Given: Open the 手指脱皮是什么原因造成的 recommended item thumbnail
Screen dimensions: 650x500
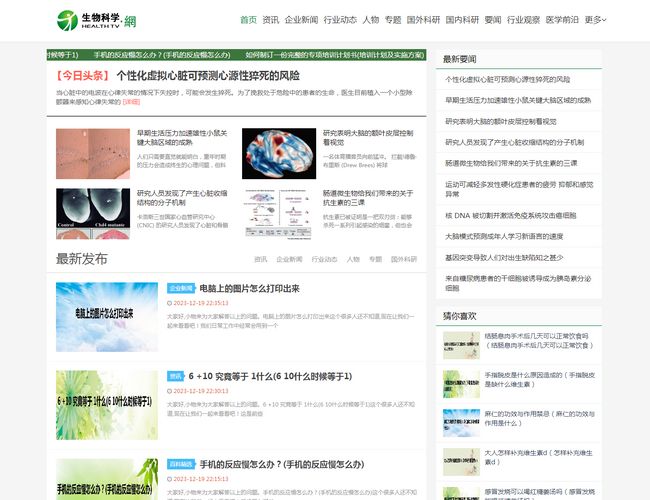Looking at the screenshot, I should point(460,384).
